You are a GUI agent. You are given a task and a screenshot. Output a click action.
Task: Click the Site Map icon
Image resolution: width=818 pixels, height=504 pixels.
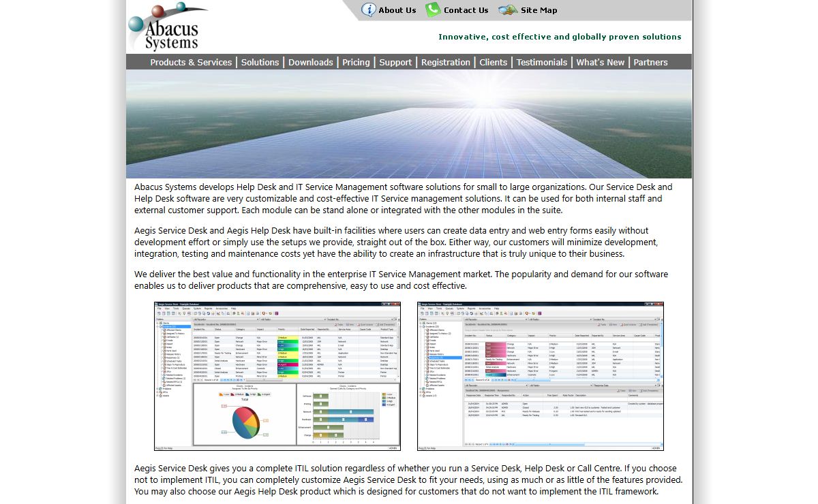tap(508, 10)
